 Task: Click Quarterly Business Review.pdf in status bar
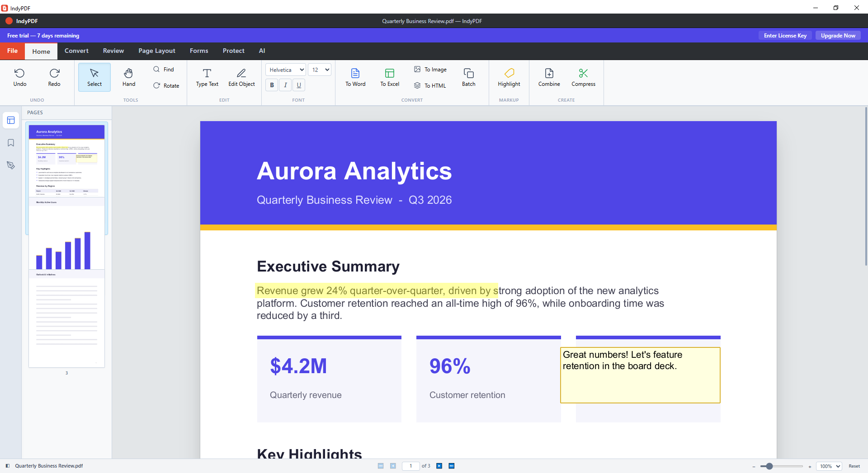tap(49, 466)
